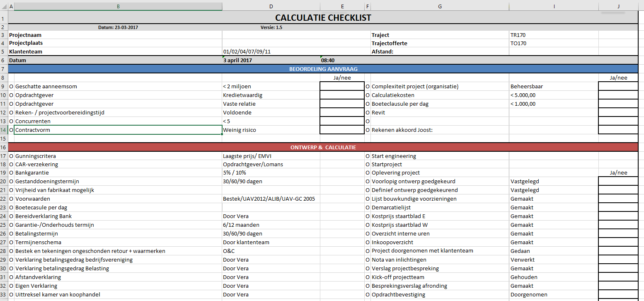
Task: Select Klantenteam value 01/02/04/07/09/11
Action: 271,52
